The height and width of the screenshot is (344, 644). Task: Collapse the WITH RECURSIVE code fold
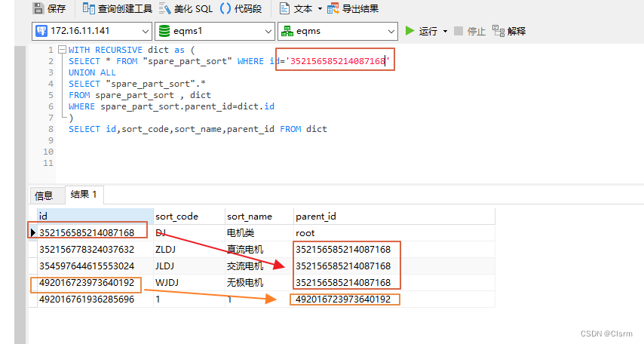click(x=62, y=50)
